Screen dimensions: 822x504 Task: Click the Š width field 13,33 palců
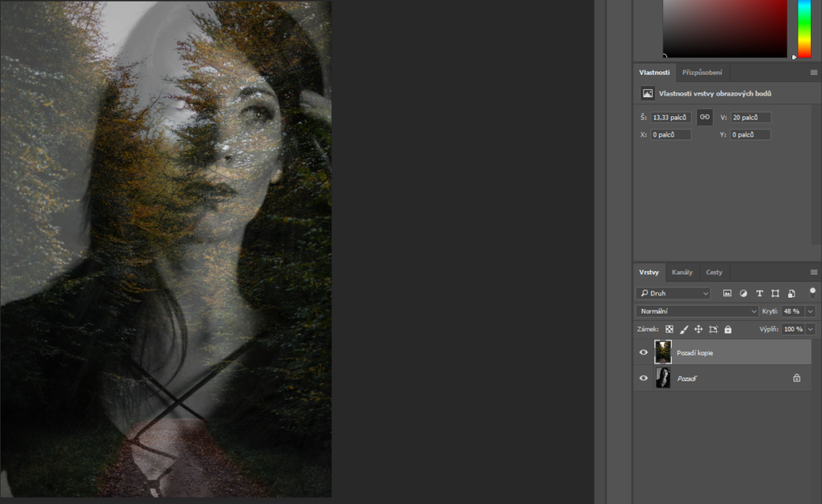(671, 117)
